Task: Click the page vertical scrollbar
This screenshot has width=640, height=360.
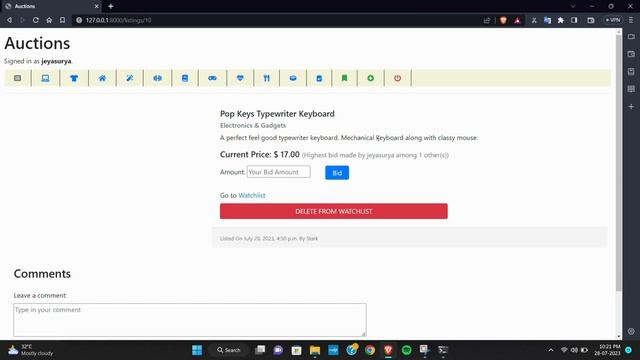Action: [x=619, y=163]
